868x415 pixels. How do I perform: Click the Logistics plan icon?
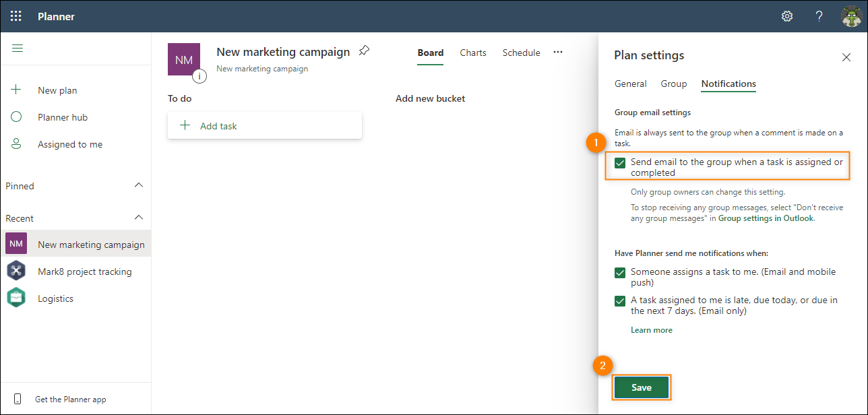click(x=16, y=298)
